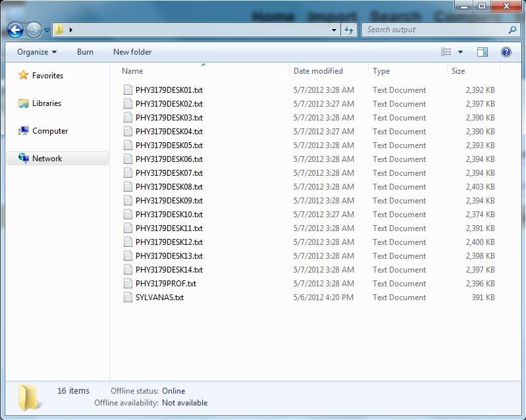
Task: Toggle the preview pane icon
Action: (x=483, y=52)
